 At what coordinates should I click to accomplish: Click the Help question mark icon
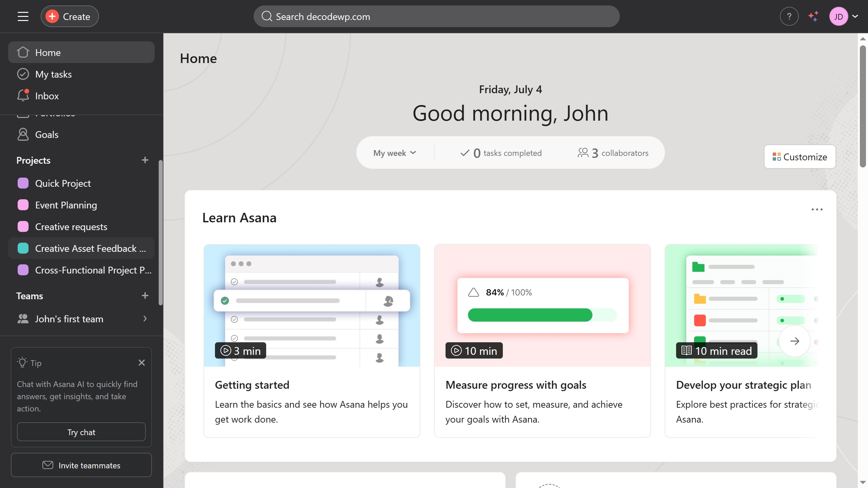[x=789, y=16]
